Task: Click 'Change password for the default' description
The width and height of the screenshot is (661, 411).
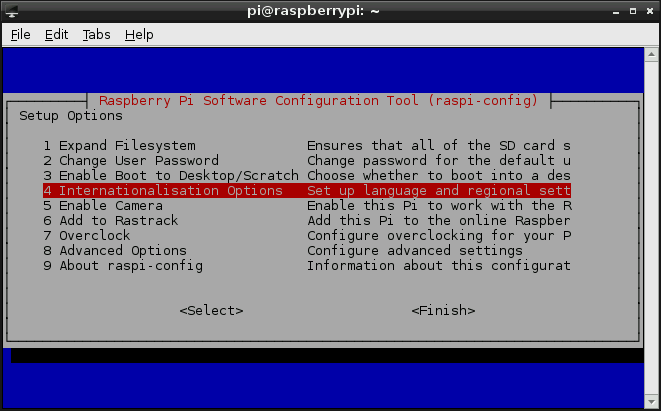Action: coord(439,161)
